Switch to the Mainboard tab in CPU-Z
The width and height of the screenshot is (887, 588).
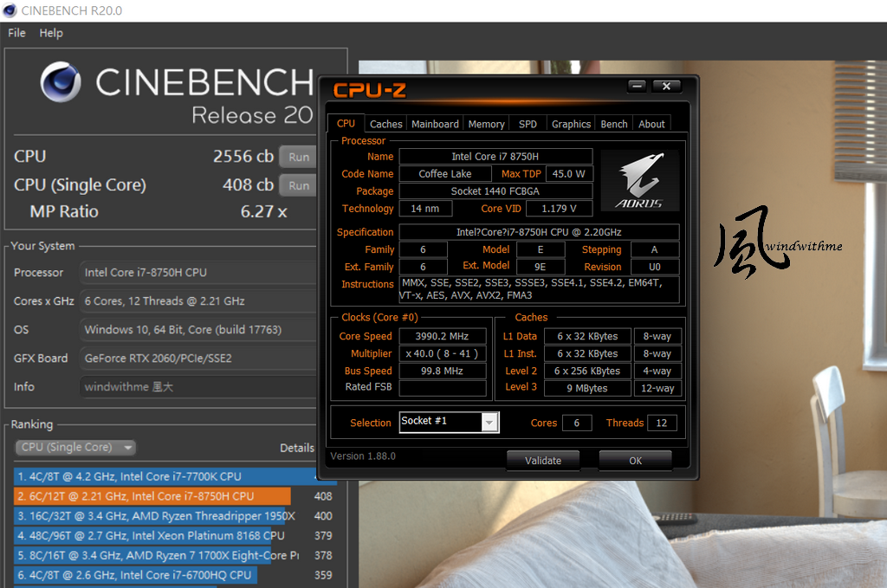coord(435,124)
